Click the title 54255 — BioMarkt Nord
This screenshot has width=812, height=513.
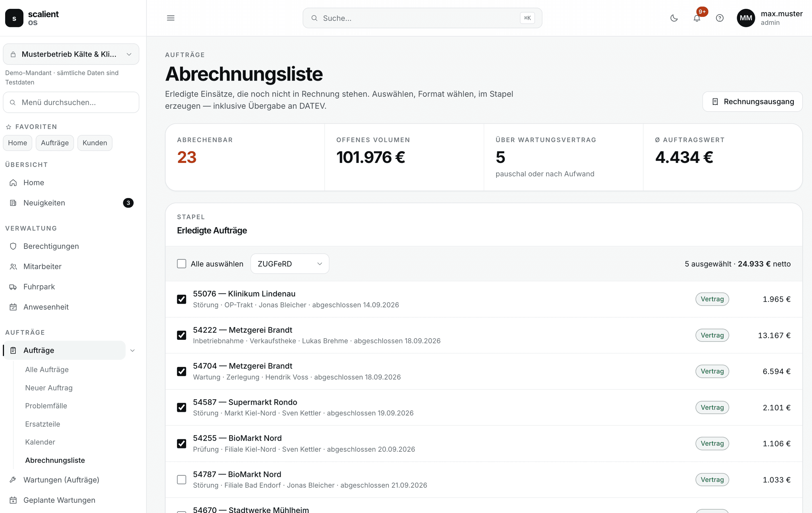coord(237,438)
